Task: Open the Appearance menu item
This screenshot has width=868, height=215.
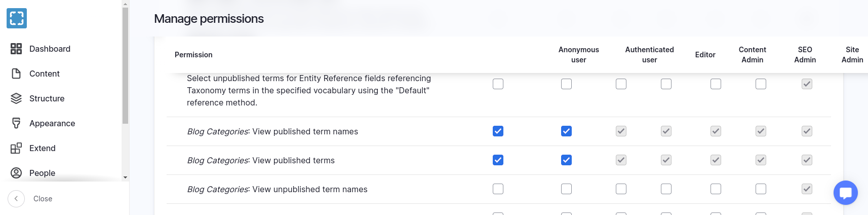Action: pyautogui.click(x=52, y=123)
